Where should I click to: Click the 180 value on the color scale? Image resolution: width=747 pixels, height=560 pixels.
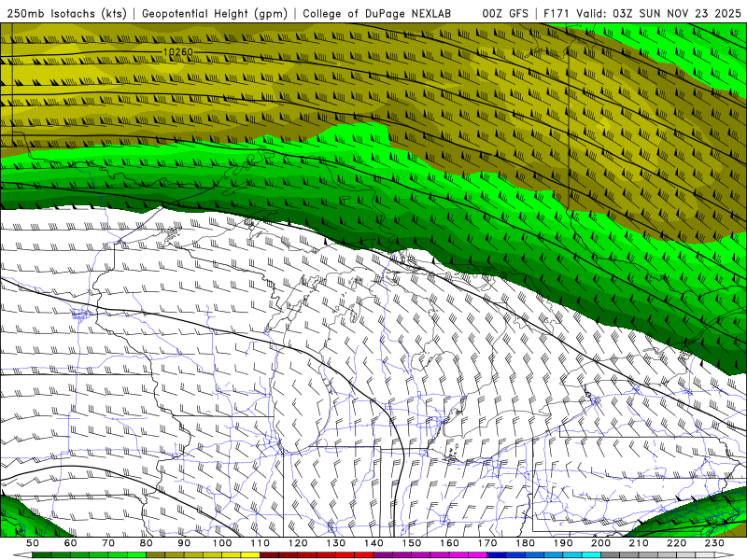pyautogui.click(x=525, y=543)
